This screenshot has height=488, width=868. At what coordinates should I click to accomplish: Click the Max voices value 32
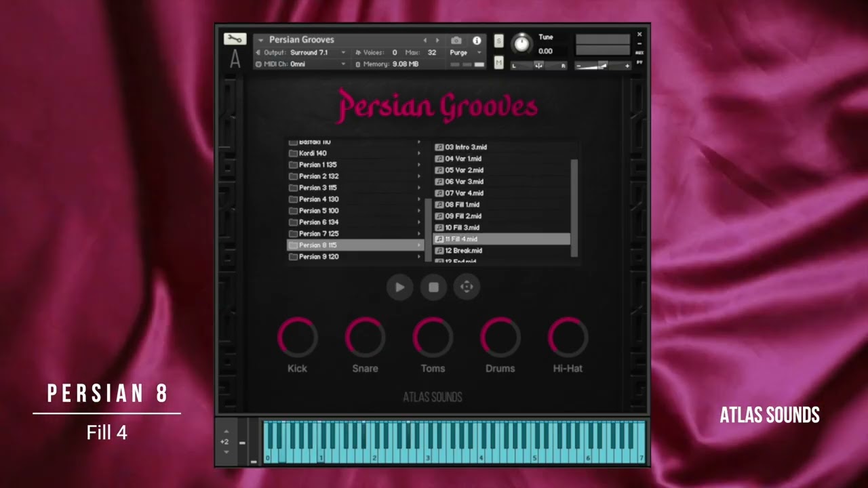pyautogui.click(x=432, y=52)
